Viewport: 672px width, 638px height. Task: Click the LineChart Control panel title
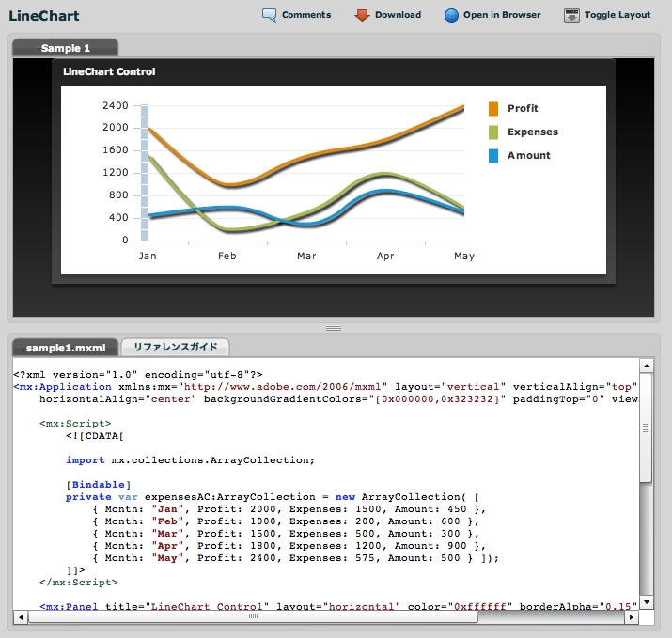pyautogui.click(x=109, y=72)
